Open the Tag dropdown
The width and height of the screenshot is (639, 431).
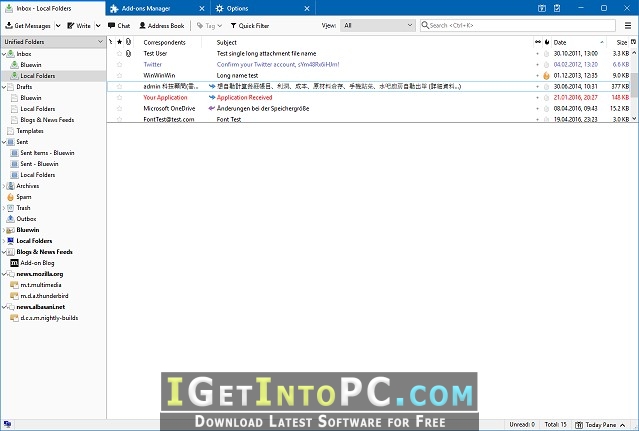coord(209,26)
